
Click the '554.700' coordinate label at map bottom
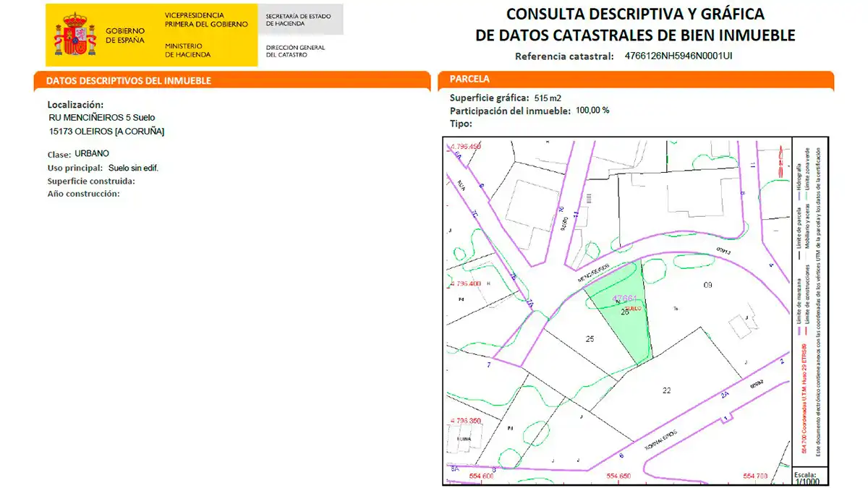coord(755,476)
